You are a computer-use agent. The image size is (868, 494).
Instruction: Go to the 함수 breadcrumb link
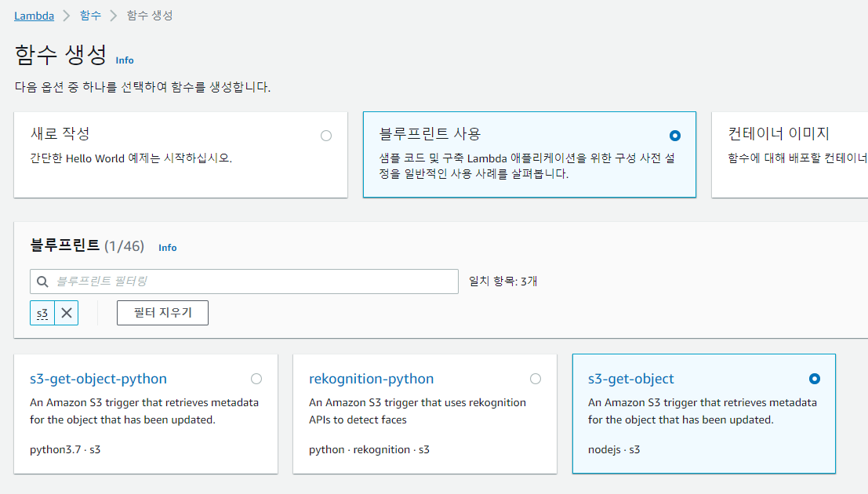click(90, 16)
